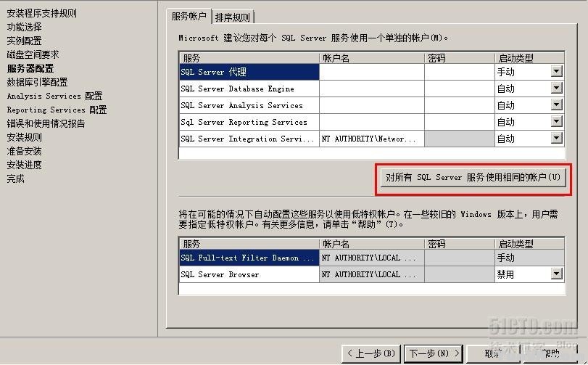Click 数据库引擎配置 step in sidebar
This screenshot has width=588, height=365.
coord(37,82)
